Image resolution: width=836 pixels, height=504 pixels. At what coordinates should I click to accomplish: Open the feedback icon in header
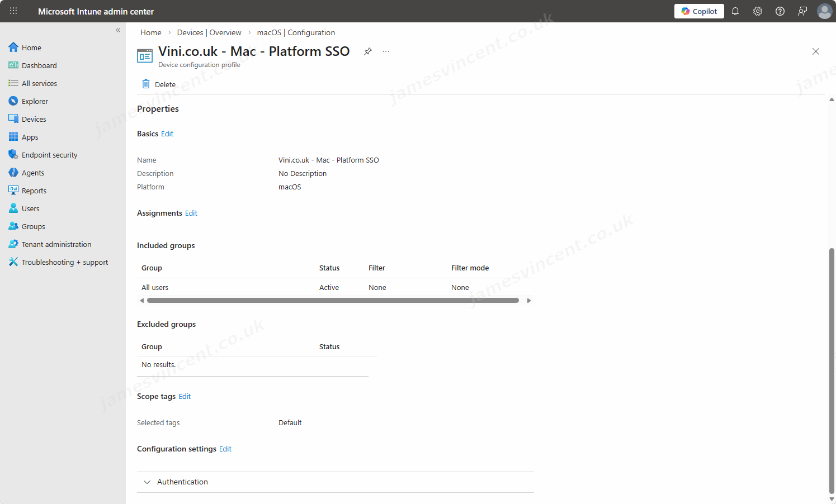pos(802,11)
